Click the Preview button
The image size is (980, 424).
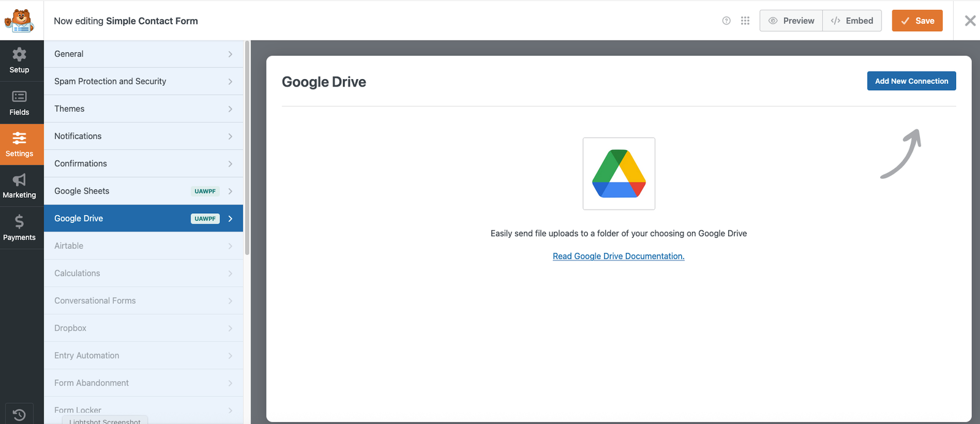(791, 21)
